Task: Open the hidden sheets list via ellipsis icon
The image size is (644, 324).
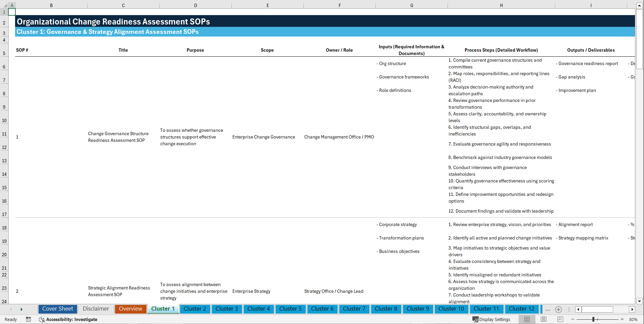Action: coord(548,309)
